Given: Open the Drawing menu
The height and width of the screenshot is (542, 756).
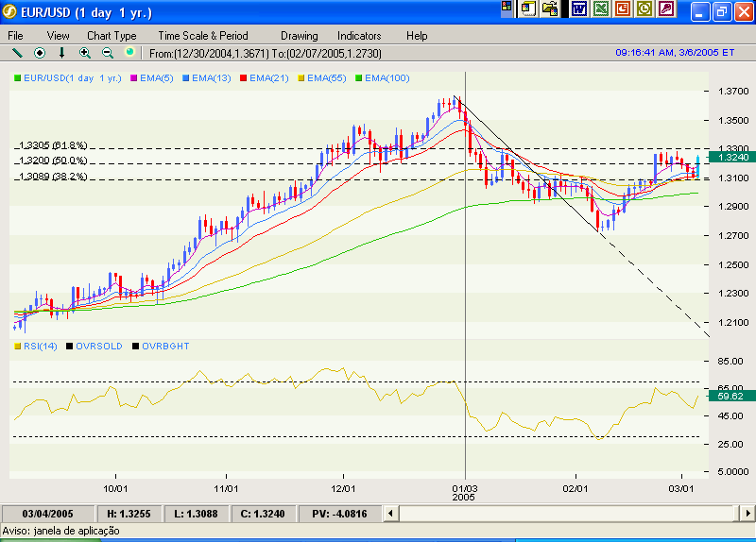Looking at the screenshot, I should coord(300,36).
